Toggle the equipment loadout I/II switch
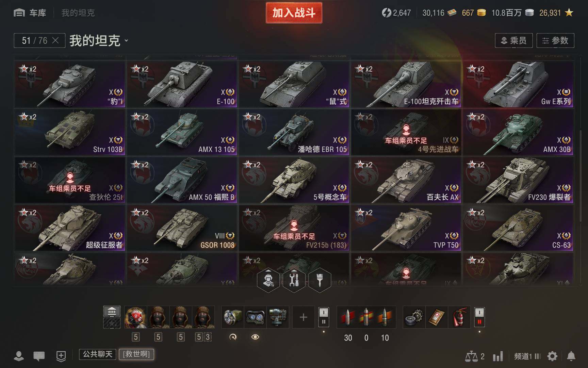 click(324, 317)
